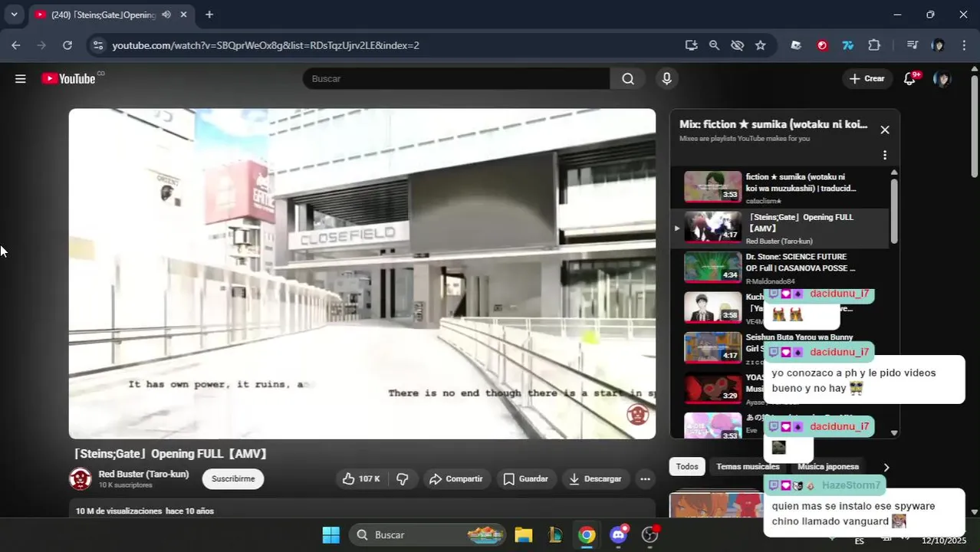Image resolution: width=980 pixels, height=552 pixels.
Task: Click the video title text
Action: 169,454
